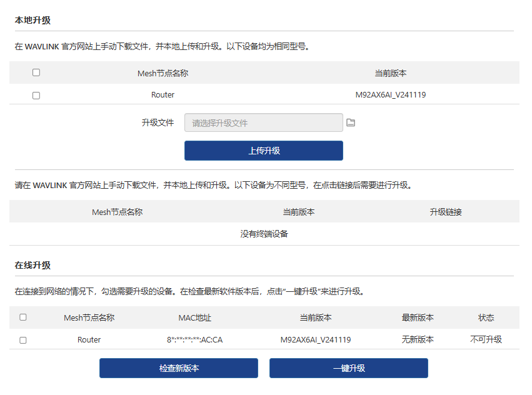Click the 无新版本 latest version cell
The width and height of the screenshot is (532, 395).
click(x=418, y=340)
